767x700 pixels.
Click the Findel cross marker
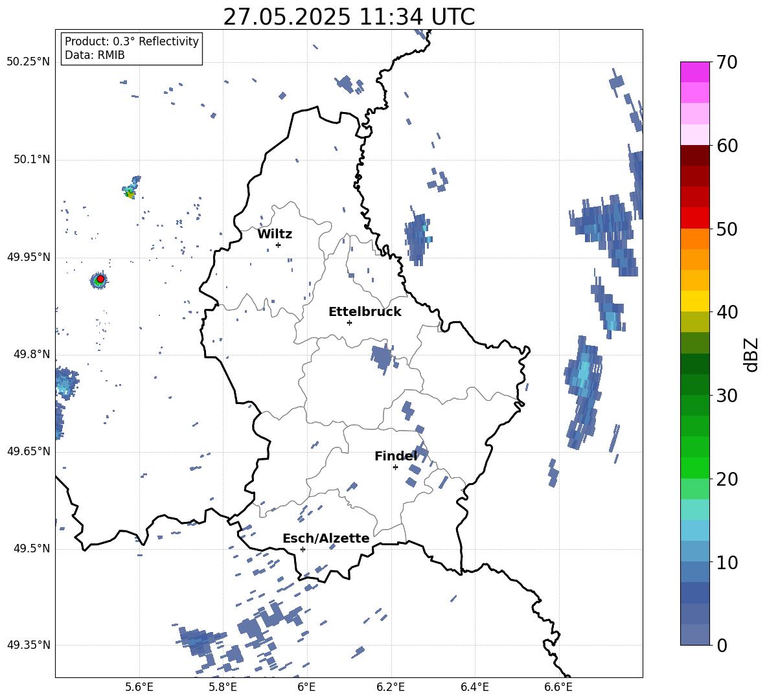click(x=395, y=468)
